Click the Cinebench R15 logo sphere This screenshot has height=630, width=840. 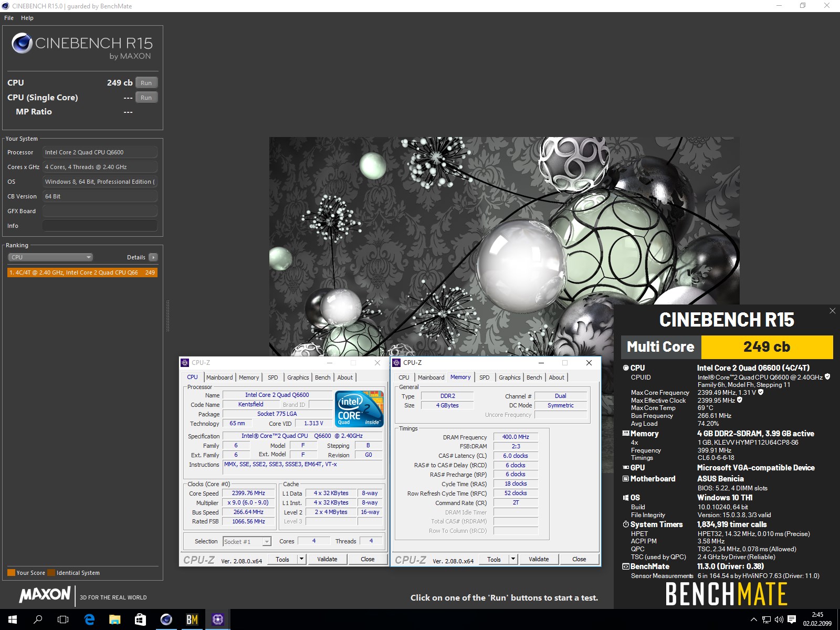coord(22,43)
